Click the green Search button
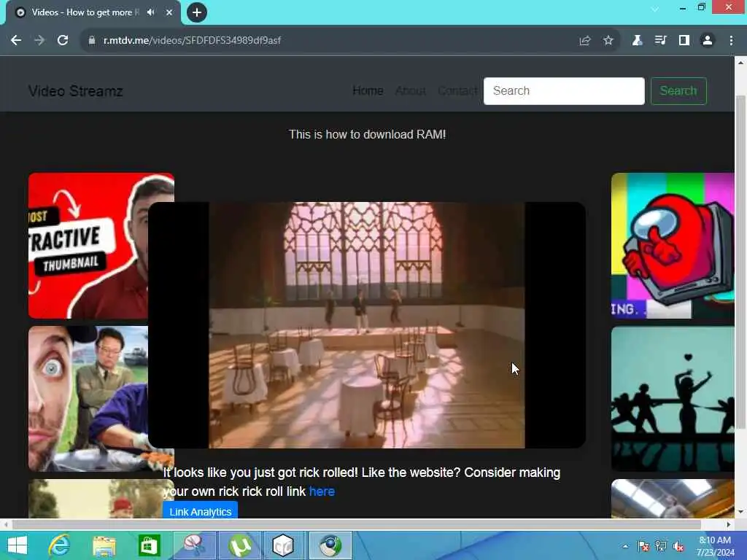The height and width of the screenshot is (560, 747). (x=678, y=91)
